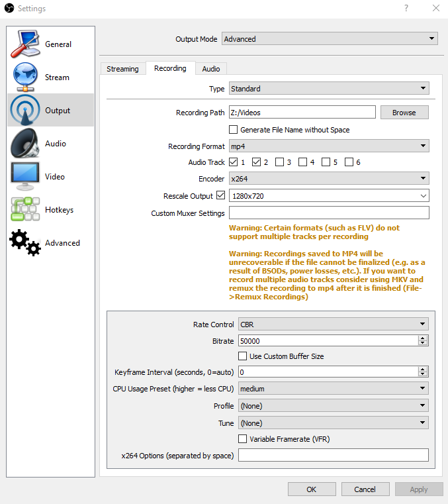Switch to the Streaming tab
The height and width of the screenshot is (504, 448).
pos(122,69)
